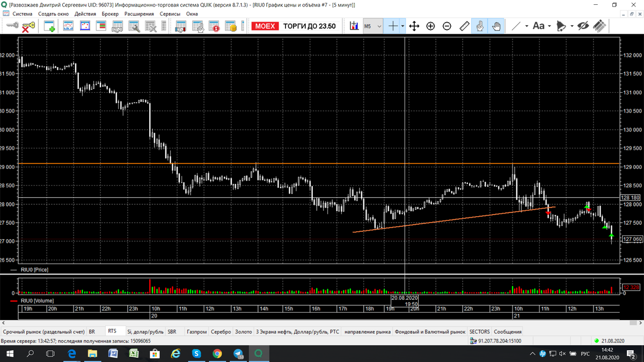This screenshot has height=362, width=644.
Task: Switch to the Фондовый и Валютный рынок tab
Action: pyautogui.click(x=430, y=332)
